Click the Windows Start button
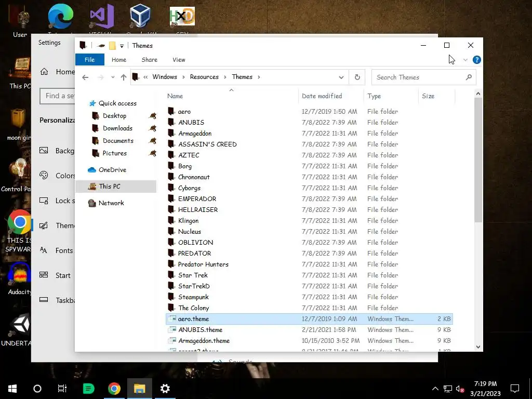This screenshot has height=399, width=532. pyautogui.click(x=12, y=389)
